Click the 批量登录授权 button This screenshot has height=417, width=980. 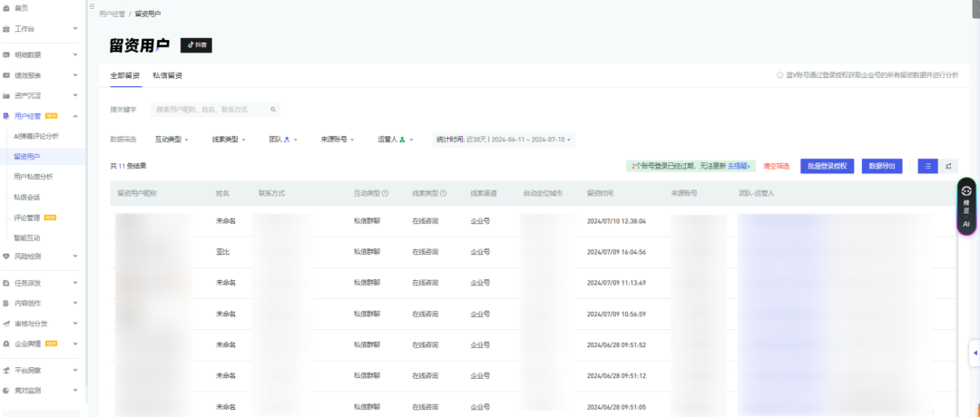coord(827,166)
